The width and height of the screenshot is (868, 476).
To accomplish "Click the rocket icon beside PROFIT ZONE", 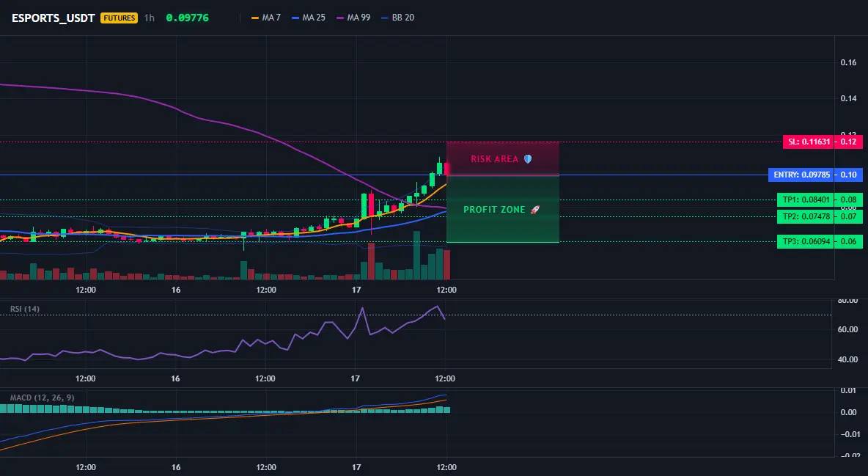I will pyautogui.click(x=534, y=210).
